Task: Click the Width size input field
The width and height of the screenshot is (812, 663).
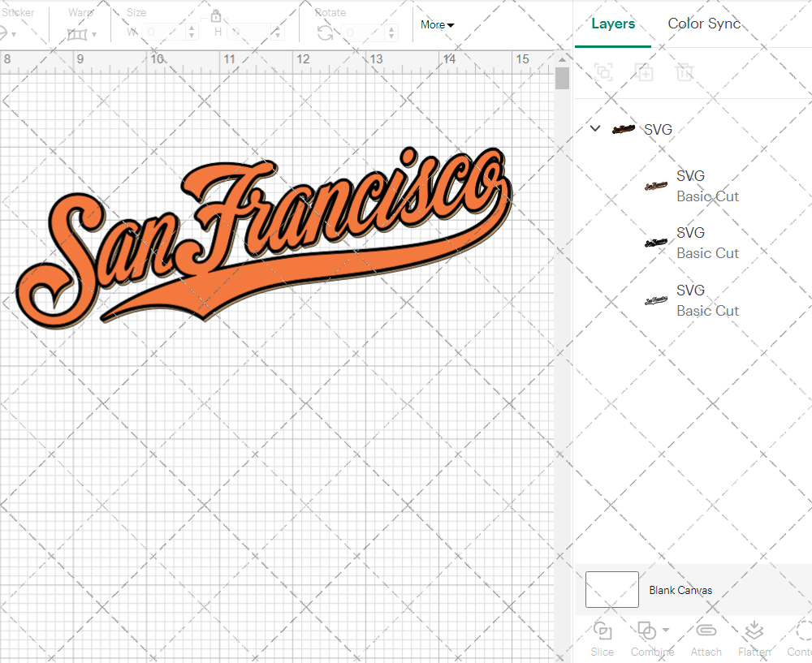Action: coord(164,32)
